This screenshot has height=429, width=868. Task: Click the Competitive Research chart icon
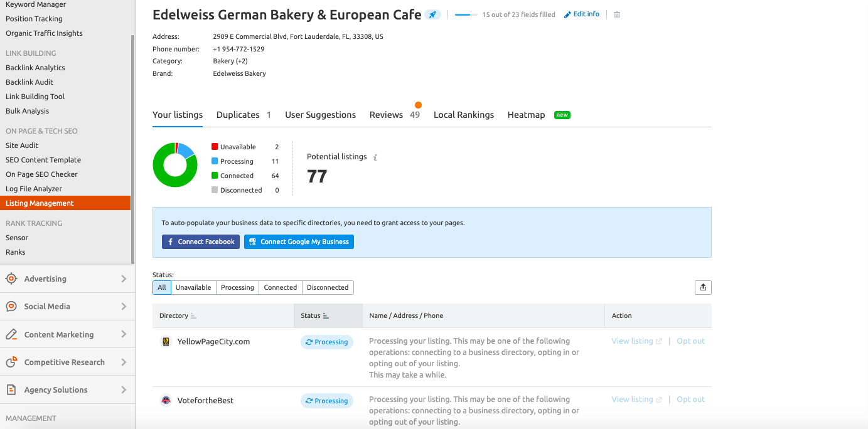[11, 362]
